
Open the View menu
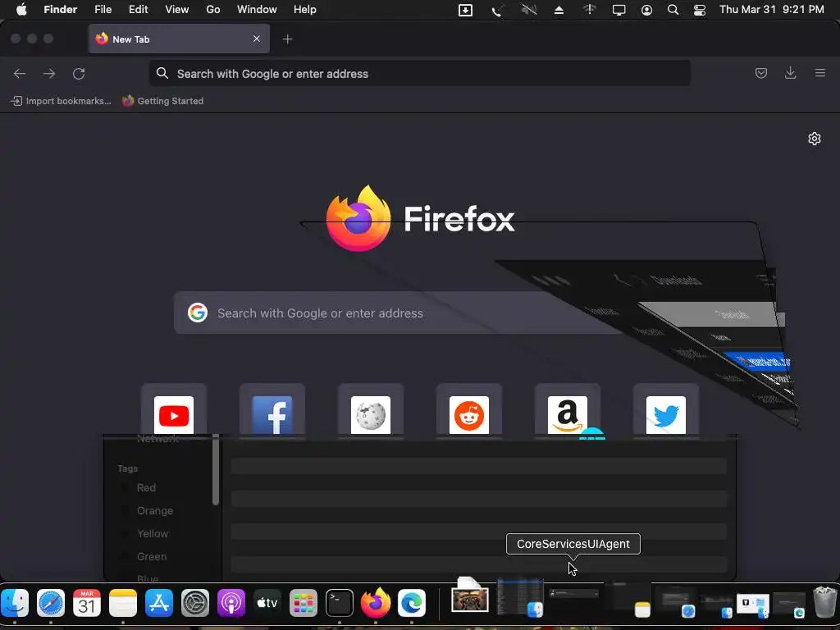tap(177, 10)
